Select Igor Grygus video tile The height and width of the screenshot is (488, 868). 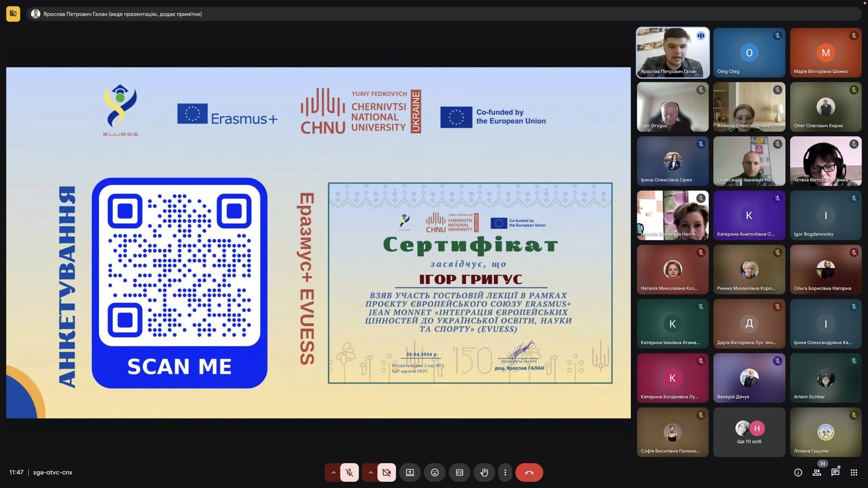coord(673,107)
